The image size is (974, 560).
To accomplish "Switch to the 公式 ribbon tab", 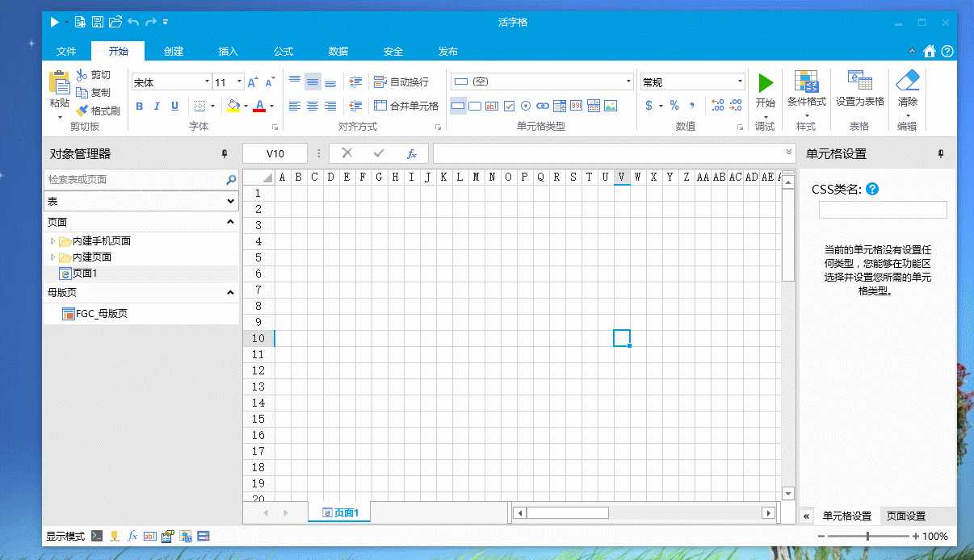I will pyautogui.click(x=283, y=51).
